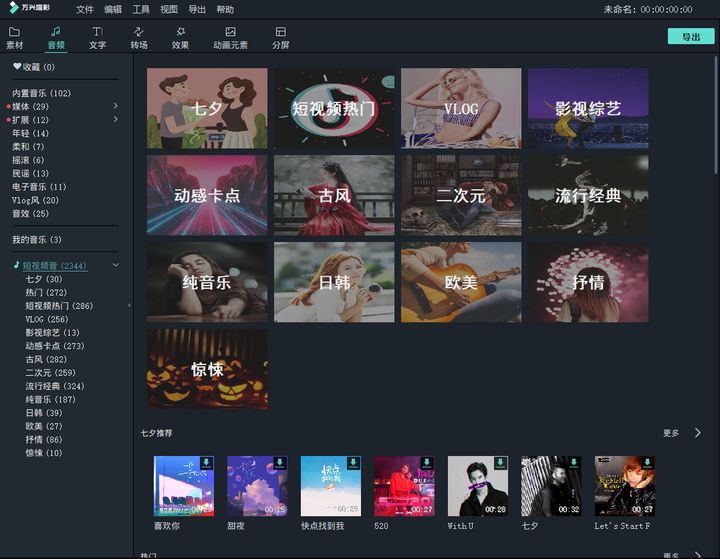Open the 素材 media panel icon

14,32
